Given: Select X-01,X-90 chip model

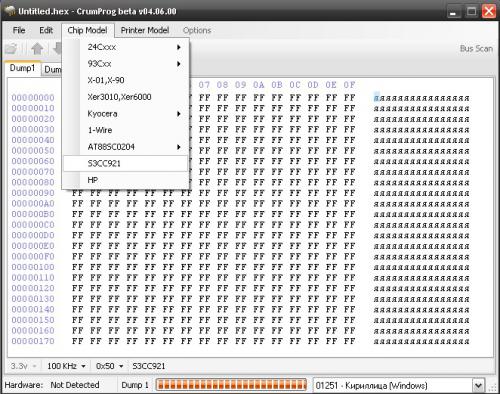Looking at the screenshot, I should coord(125,80).
